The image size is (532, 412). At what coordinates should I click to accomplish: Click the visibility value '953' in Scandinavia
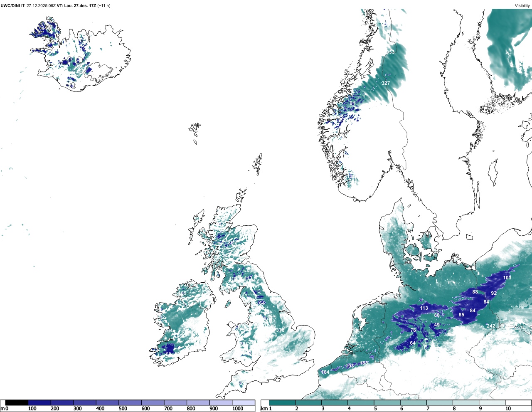coord(390,52)
